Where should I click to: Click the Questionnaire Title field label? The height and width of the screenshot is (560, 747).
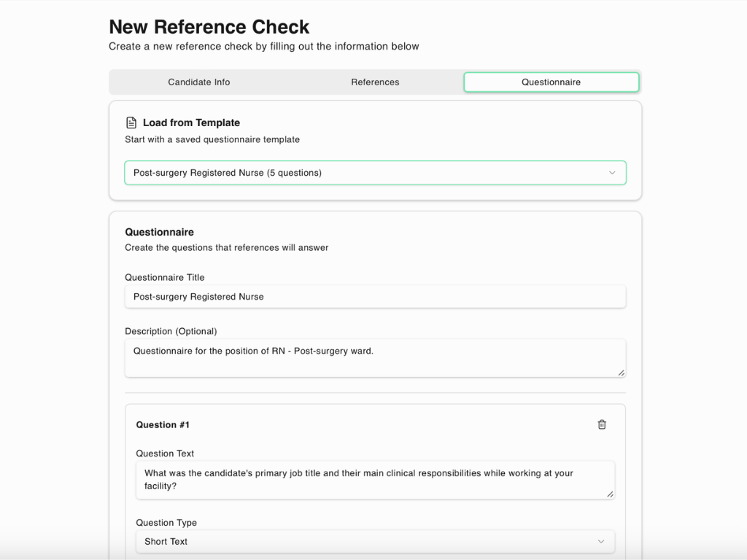tap(165, 277)
